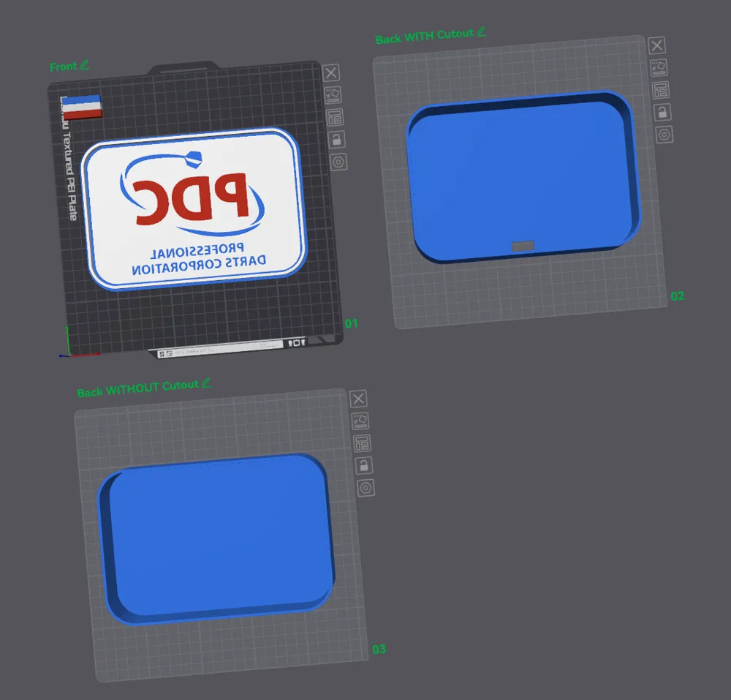Click pencil icon beside Back WITH Cutout
Image resolution: width=731 pixels, height=700 pixels.
(482, 31)
